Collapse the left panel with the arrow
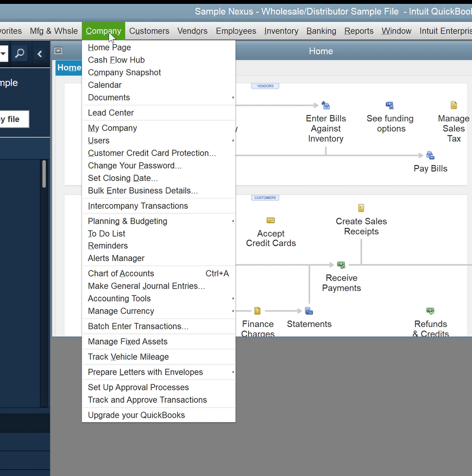The width and height of the screenshot is (472, 476). pyautogui.click(x=40, y=53)
